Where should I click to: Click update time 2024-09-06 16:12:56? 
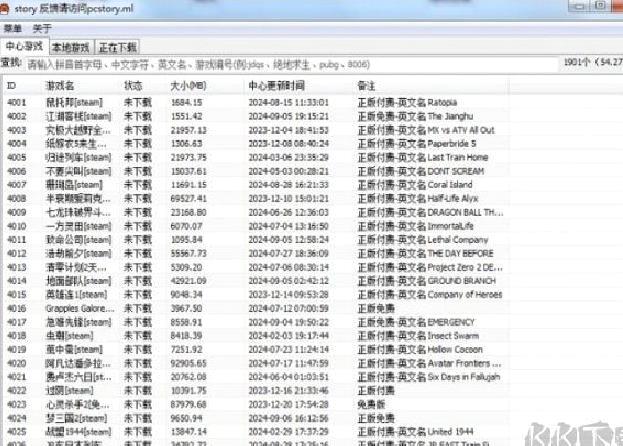click(288, 418)
